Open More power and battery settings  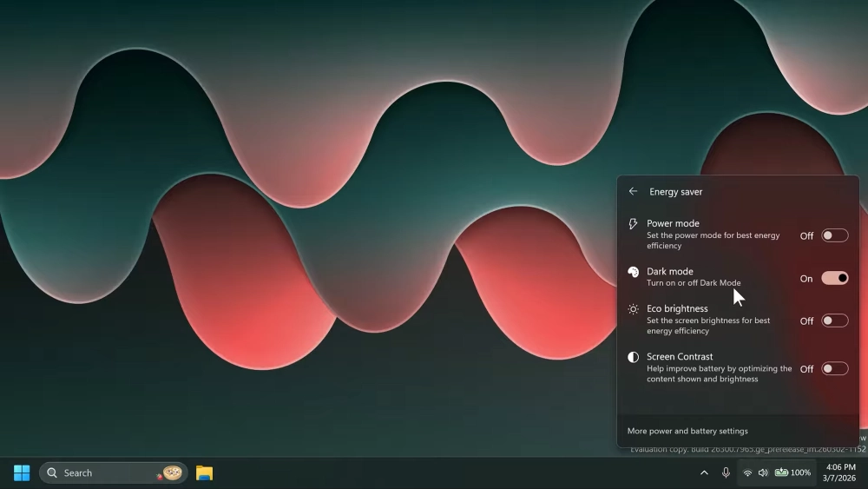click(687, 431)
